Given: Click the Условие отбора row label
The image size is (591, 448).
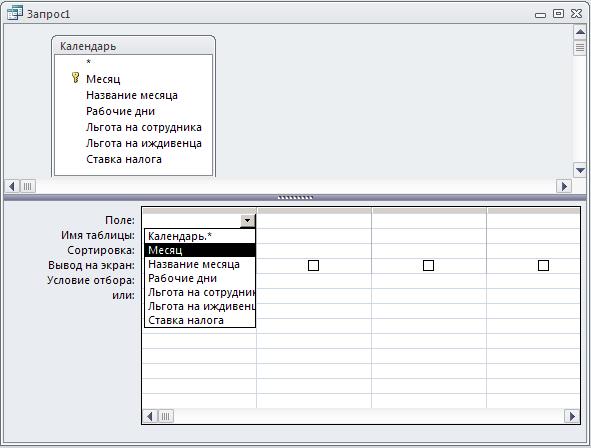Looking at the screenshot, I should (x=91, y=280).
